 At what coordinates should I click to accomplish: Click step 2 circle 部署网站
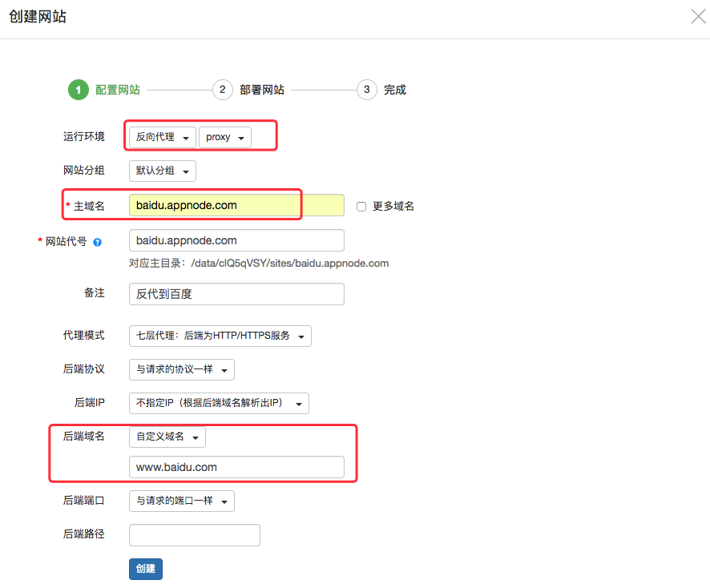tap(222, 90)
